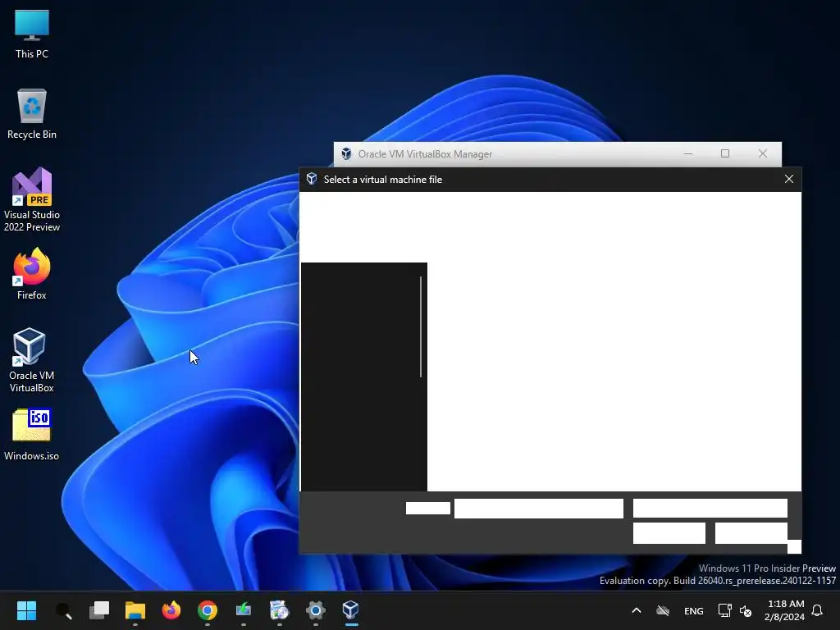Open Settings gear in taskbar
Image resolution: width=840 pixels, height=630 pixels.
pos(316,610)
